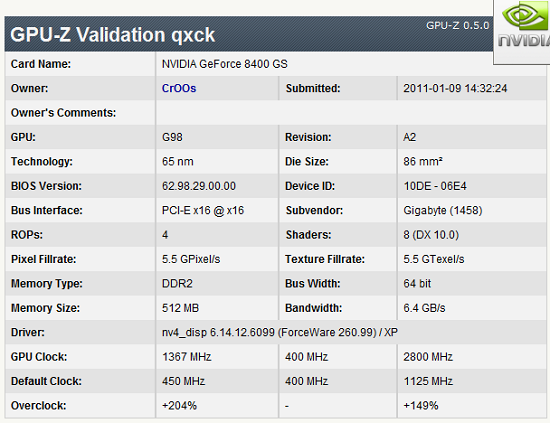Click the PCI-E x16 @ x16 bus interface

pyautogui.click(x=203, y=210)
